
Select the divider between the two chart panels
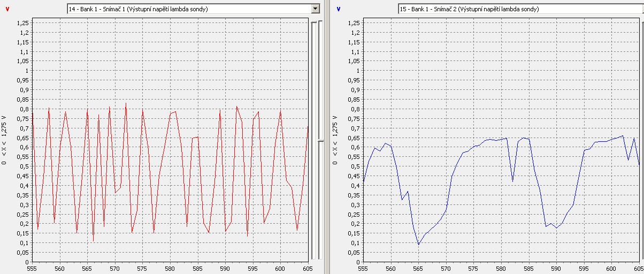[x=327, y=137]
